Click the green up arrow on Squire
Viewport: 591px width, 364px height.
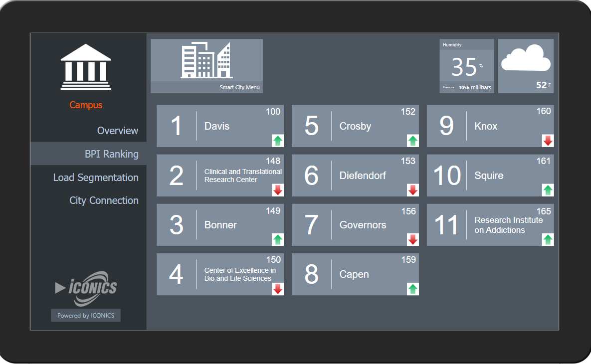(548, 190)
